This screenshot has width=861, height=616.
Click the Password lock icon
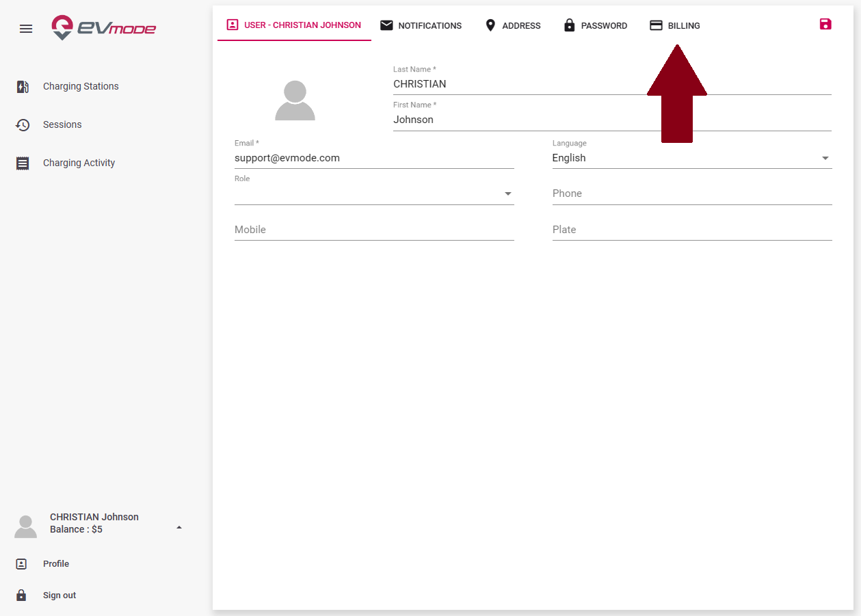[569, 25]
